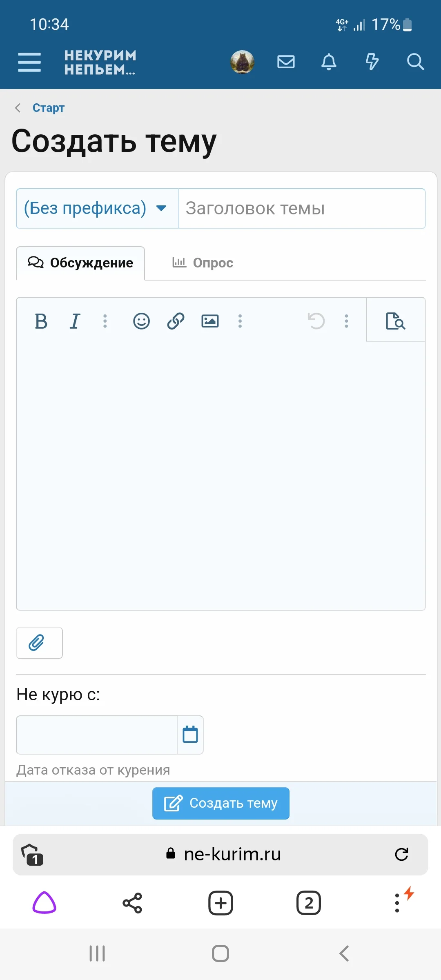
Task: Open the site hamburger menu
Action: point(29,62)
